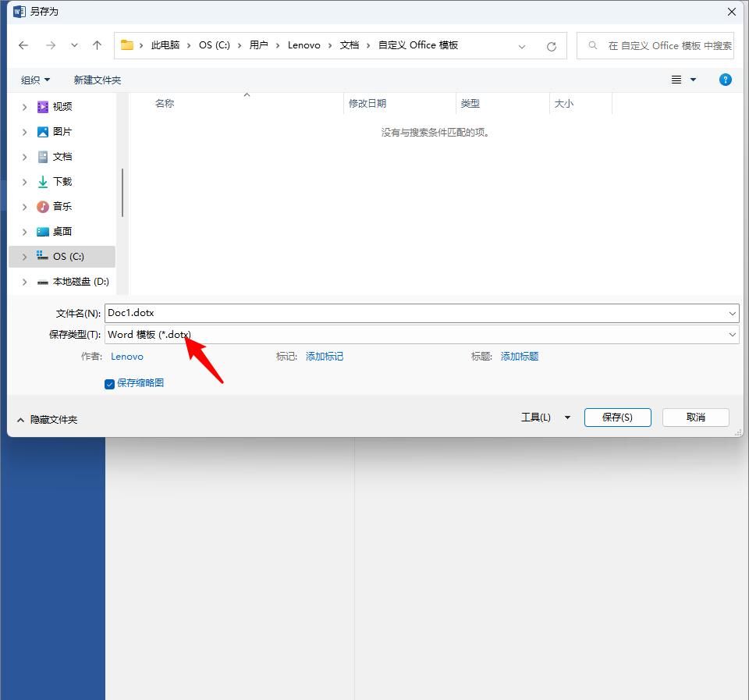The width and height of the screenshot is (749, 700).
Task: Click the back navigation arrow
Action: tap(23, 45)
